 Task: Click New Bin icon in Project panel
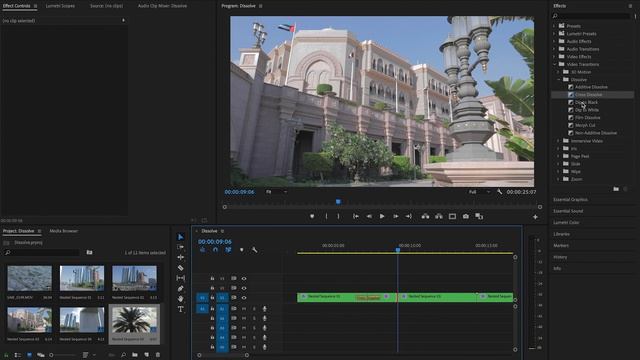tap(135, 355)
